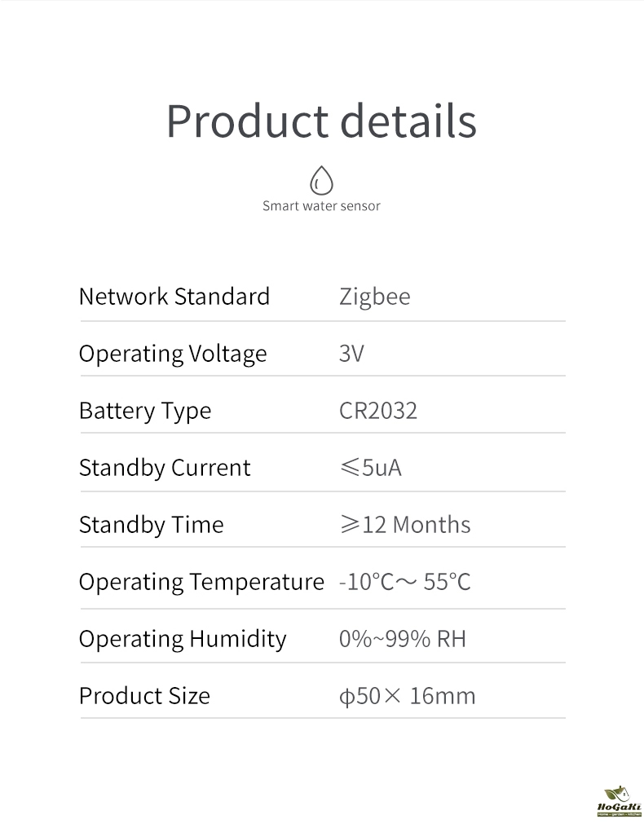The image size is (644, 828).
Task: Click the 0%~99% RH value
Action: tap(403, 639)
